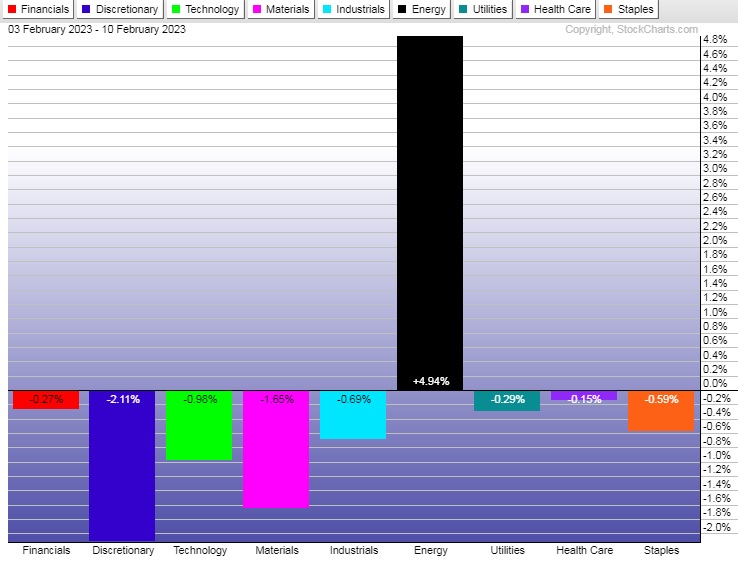Viewport: 738px width, 571px height.
Task: Click the 2.0% y-axis tick label
Action: (x=715, y=240)
